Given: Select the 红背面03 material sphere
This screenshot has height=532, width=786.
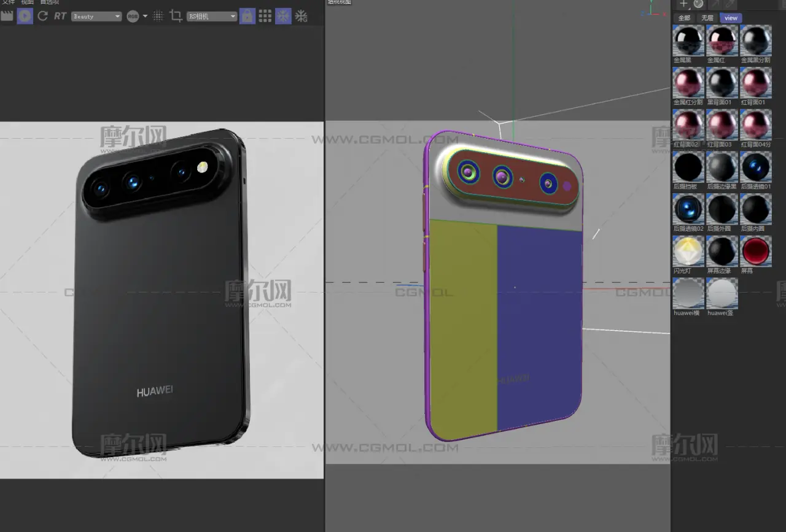Looking at the screenshot, I should (x=722, y=125).
